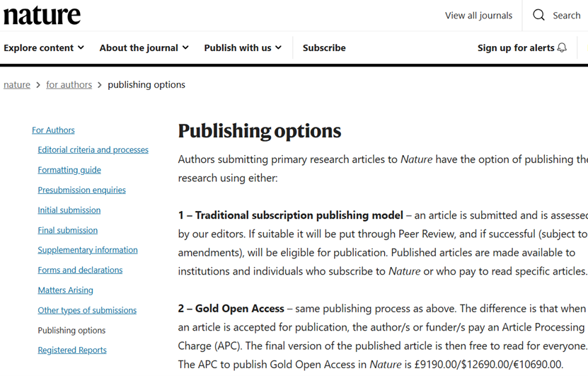This screenshot has height=376, width=588.
Task: Click Sign up for alerts
Action: pyautogui.click(x=516, y=47)
